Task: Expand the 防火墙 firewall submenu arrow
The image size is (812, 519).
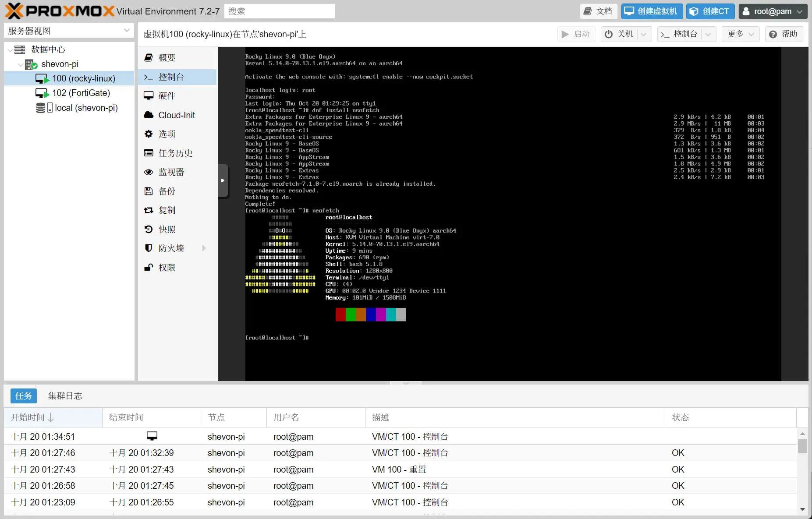Action: (204, 248)
